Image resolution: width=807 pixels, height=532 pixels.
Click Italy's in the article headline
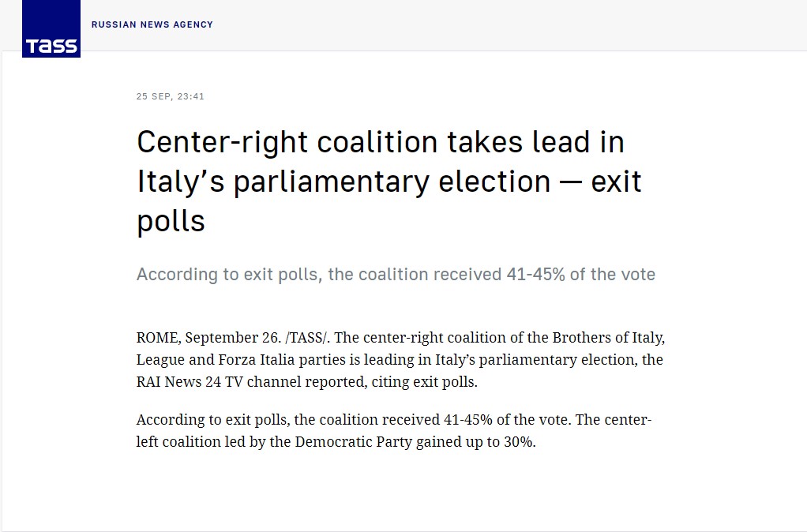point(181,182)
